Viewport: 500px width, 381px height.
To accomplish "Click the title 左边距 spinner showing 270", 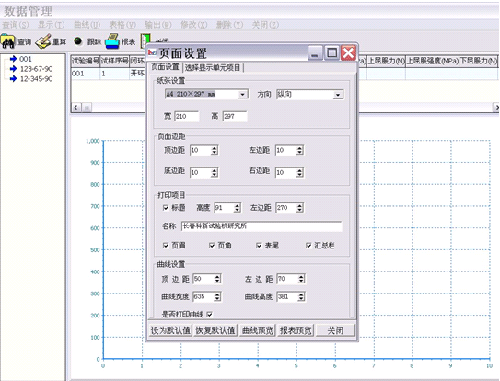I will pyautogui.click(x=289, y=208).
